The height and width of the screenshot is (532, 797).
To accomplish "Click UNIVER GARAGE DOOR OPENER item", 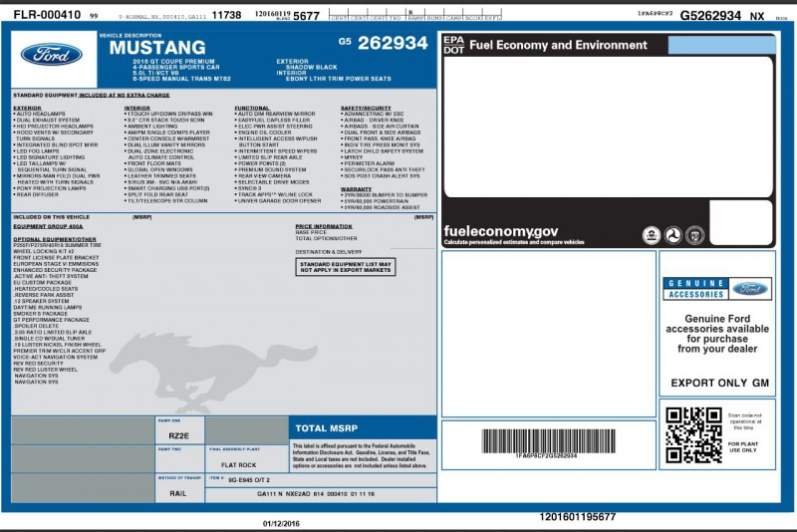I will tap(279, 200).
